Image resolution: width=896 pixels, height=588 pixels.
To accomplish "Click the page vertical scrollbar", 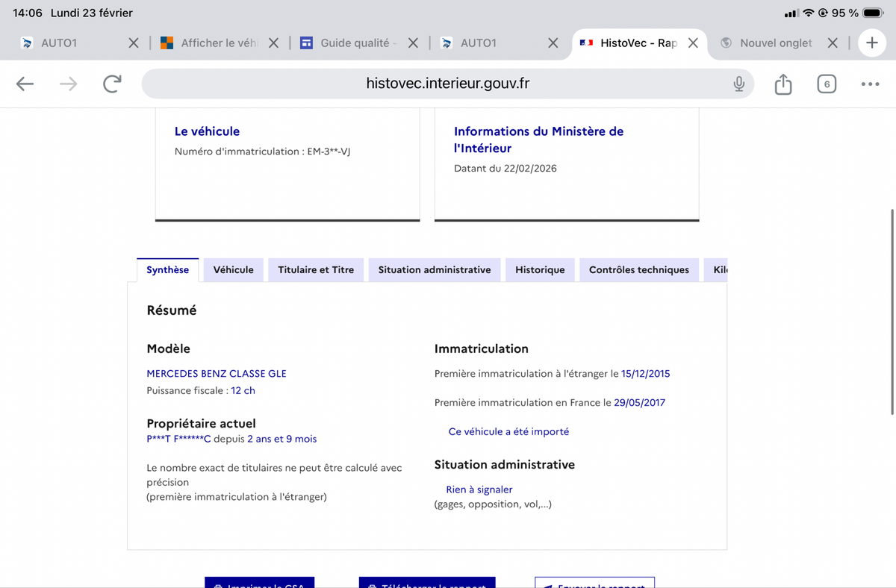I will [x=892, y=312].
